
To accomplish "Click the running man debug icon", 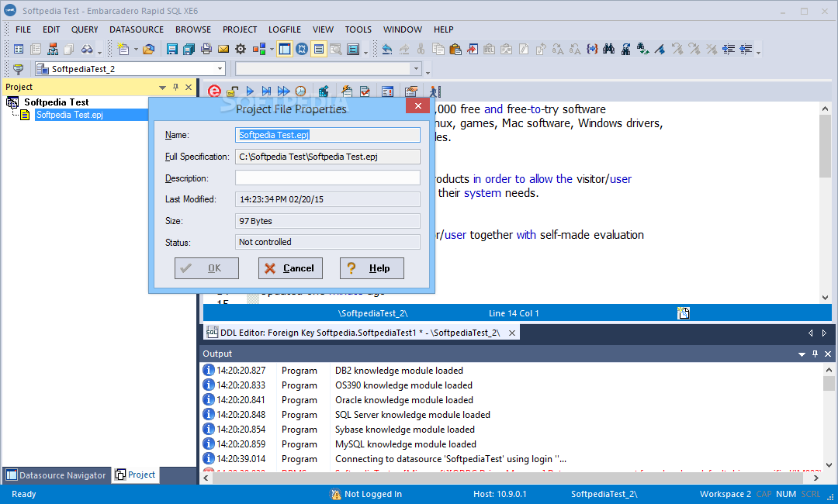I will click(435, 91).
